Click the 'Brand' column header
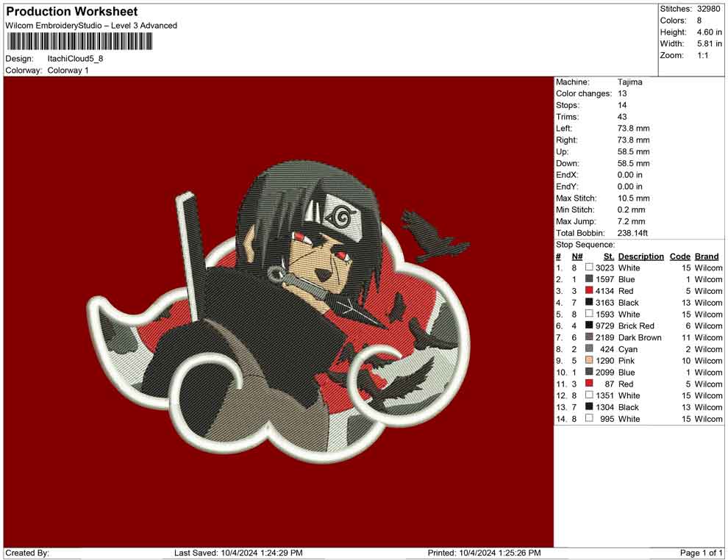Screen dimensions: 728x560 point(707,256)
